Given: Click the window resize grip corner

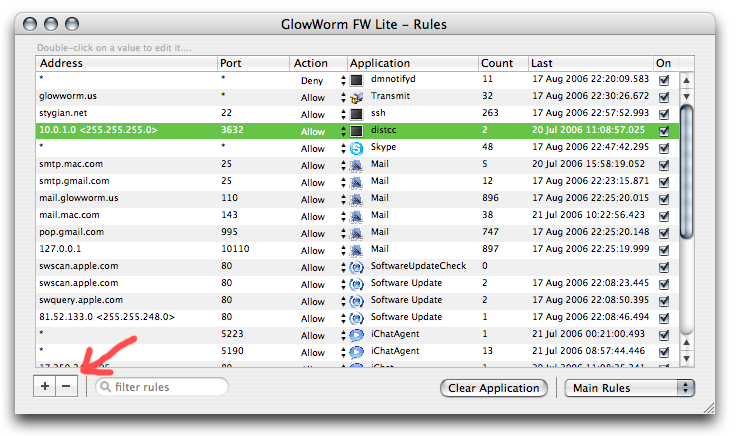Looking at the screenshot, I should (708, 408).
